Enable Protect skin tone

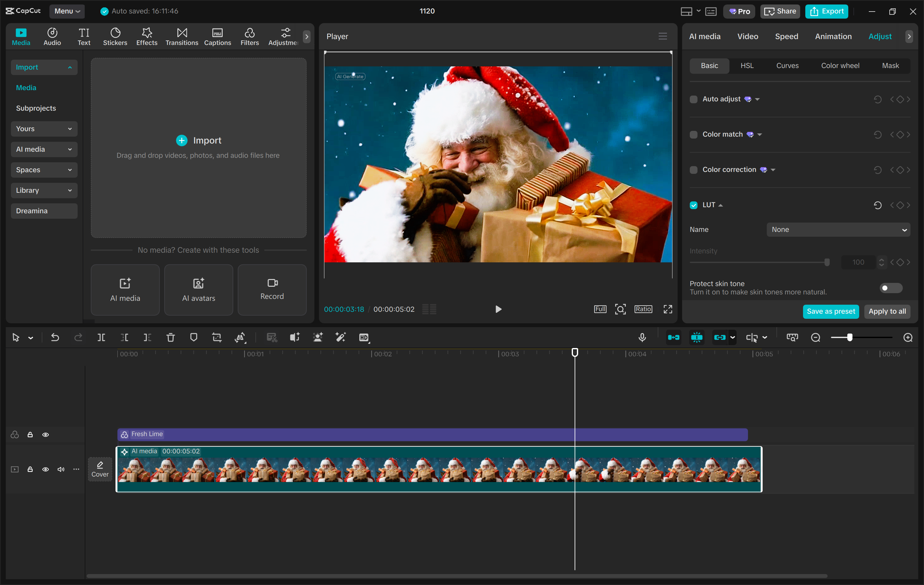coord(890,288)
